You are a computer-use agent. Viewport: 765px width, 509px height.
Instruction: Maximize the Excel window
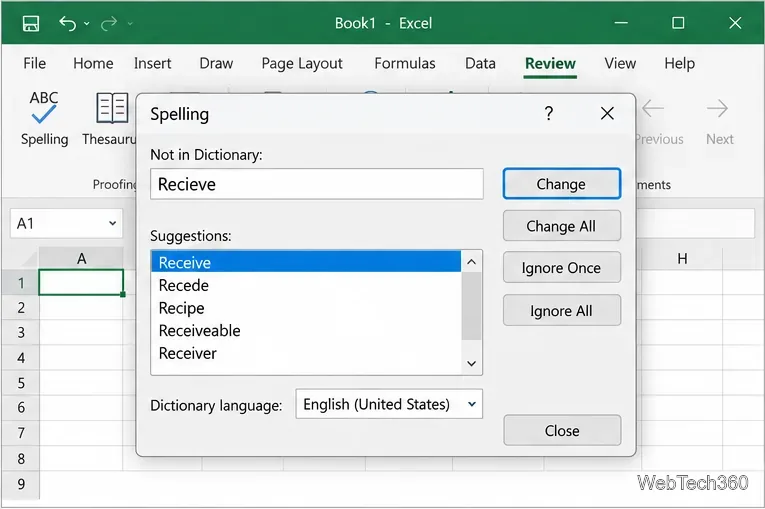pos(678,23)
